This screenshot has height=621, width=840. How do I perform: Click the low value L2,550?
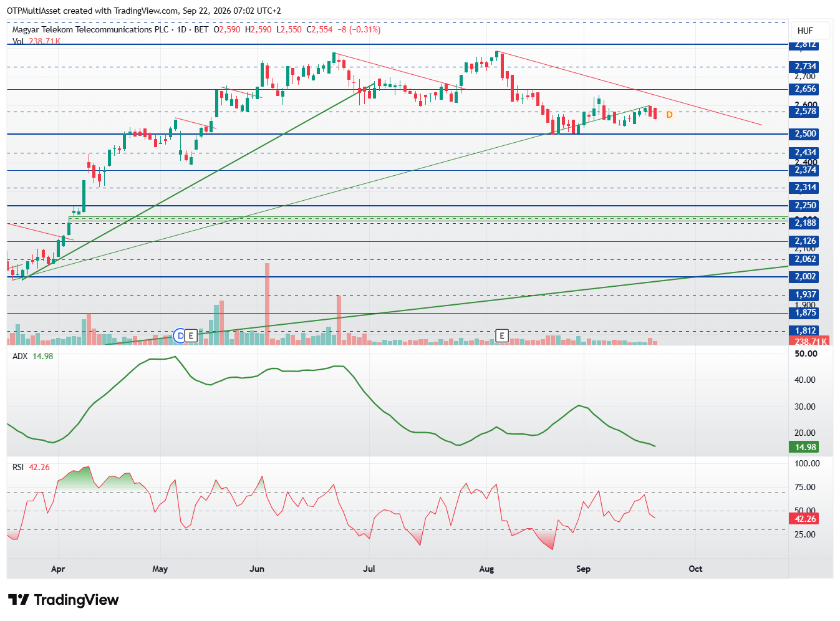[x=289, y=29]
